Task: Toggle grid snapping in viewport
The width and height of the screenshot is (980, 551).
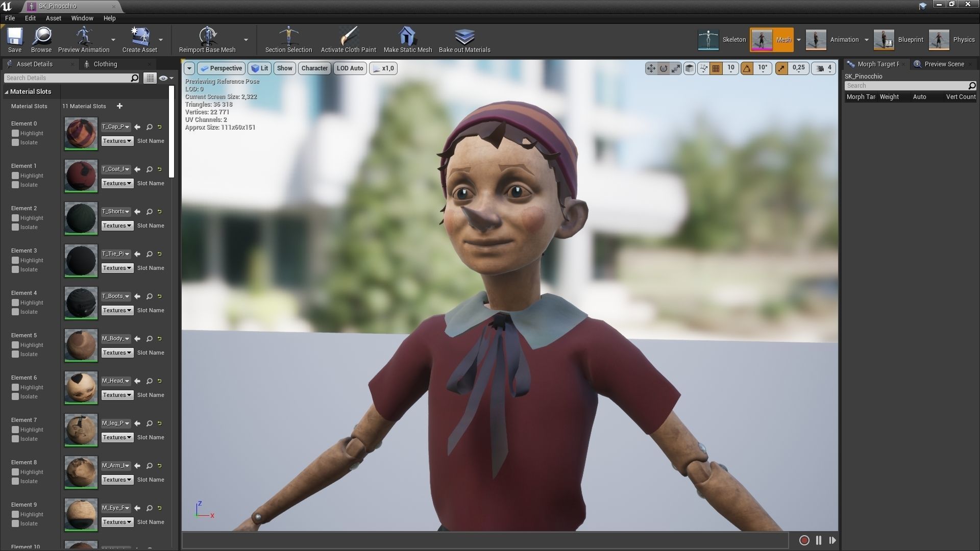Action: (x=716, y=68)
